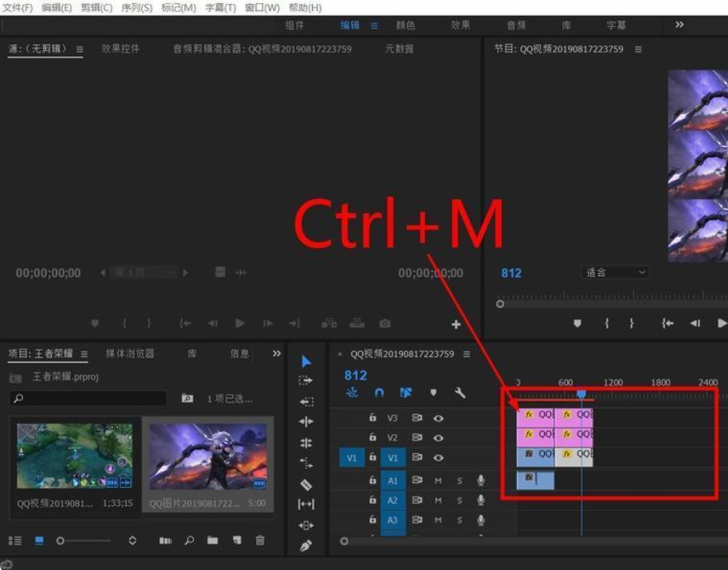Switch to the 颜色 workspace

(405, 25)
